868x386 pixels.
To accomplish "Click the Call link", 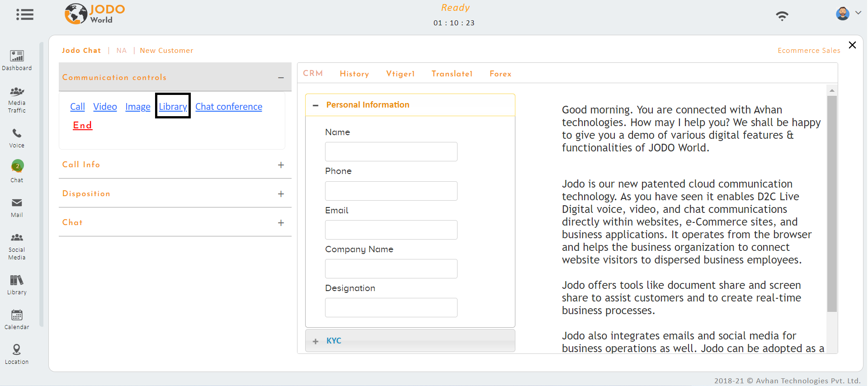I will point(77,107).
